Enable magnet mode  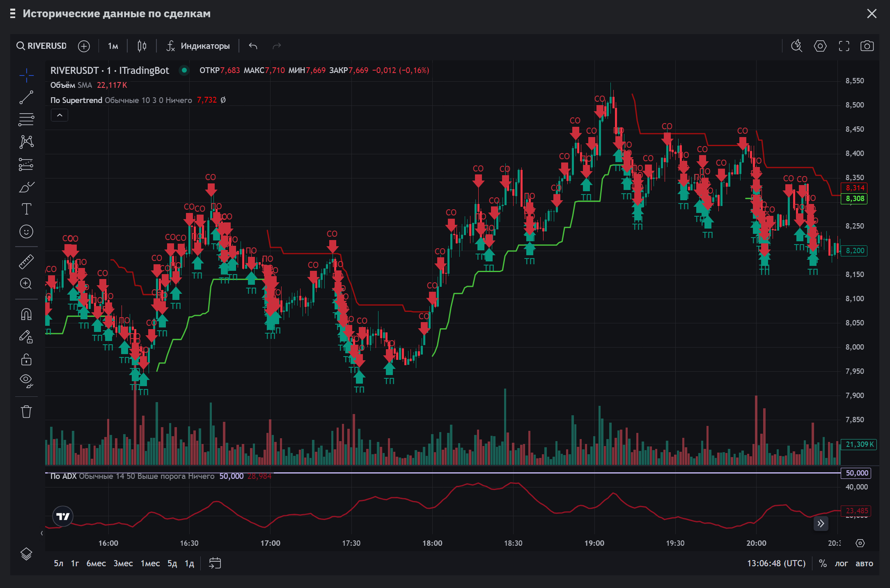click(26, 314)
